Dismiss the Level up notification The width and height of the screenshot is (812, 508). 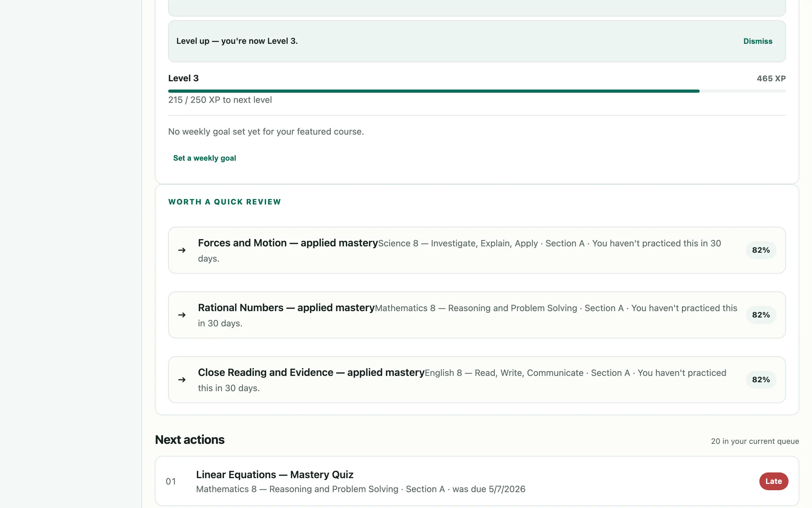pos(758,41)
